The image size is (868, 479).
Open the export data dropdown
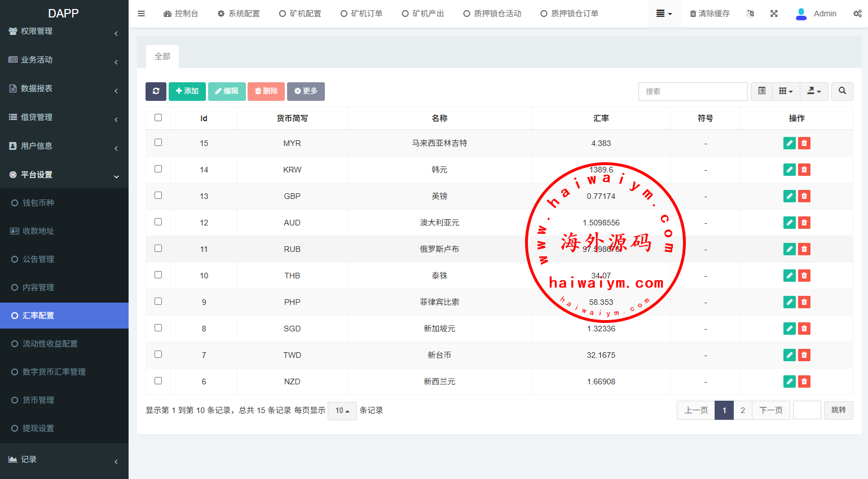coord(814,91)
